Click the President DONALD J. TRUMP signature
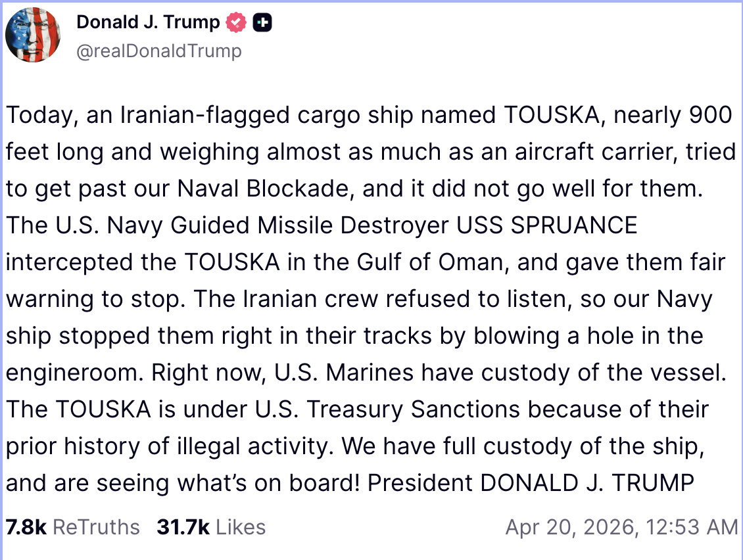The height and width of the screenshot is (560, 743). point(531,483)
